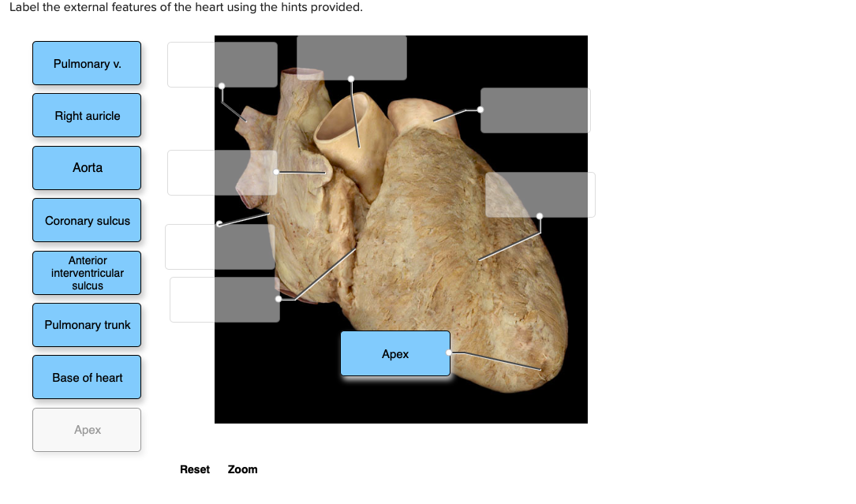Click the Zoom button below the image
The image size is (856, 504).
tap(242, 469)
